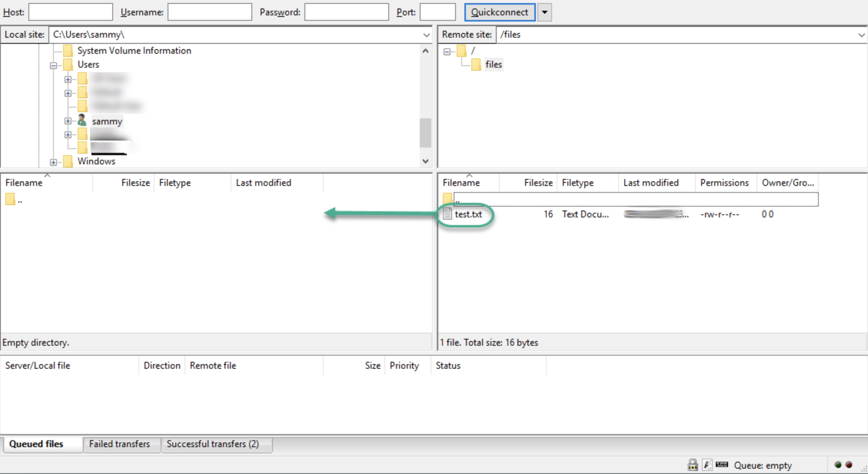Open the Quickconnect history dropdown arrow

544,12
